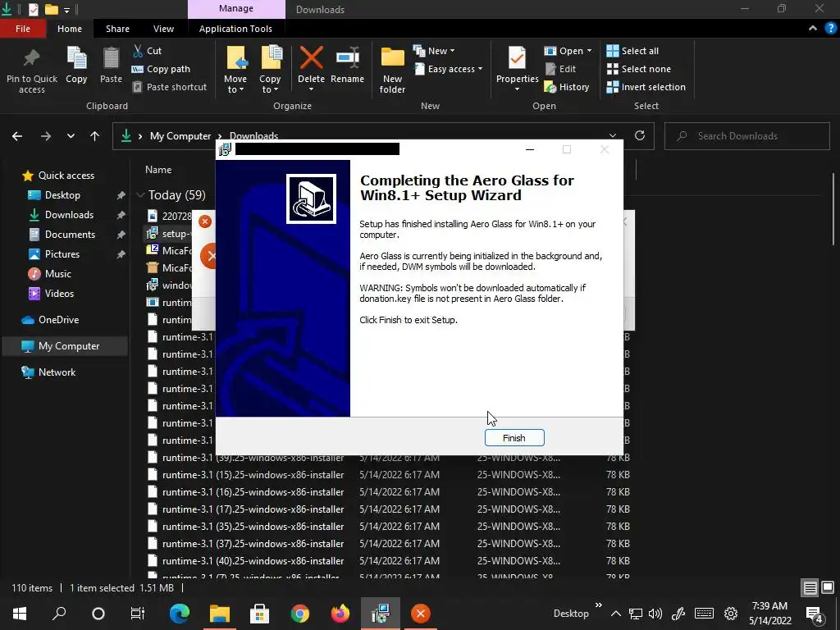
Task: Open the File menu tab
Action: click(x=23, y=29)
